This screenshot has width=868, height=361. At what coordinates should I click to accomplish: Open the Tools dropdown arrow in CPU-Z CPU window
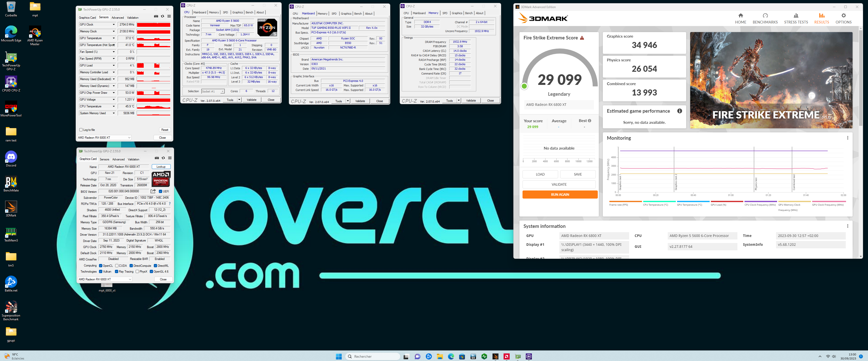[239, 100]
